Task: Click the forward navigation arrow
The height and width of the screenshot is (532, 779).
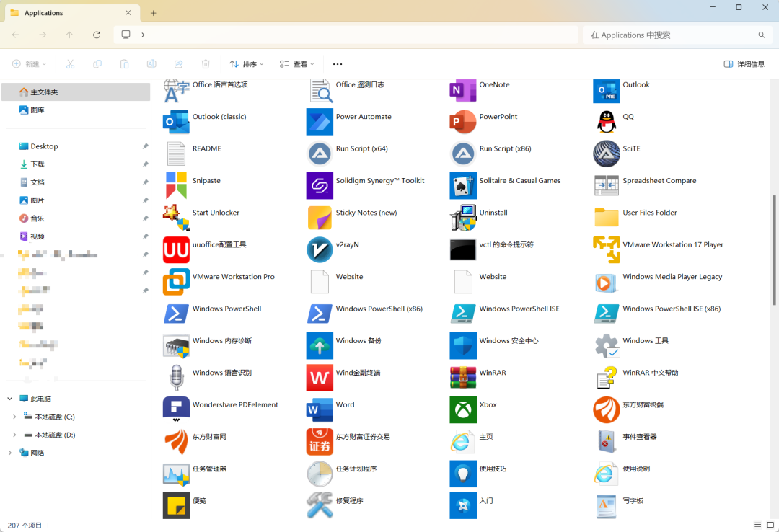Action: point(43,35)
